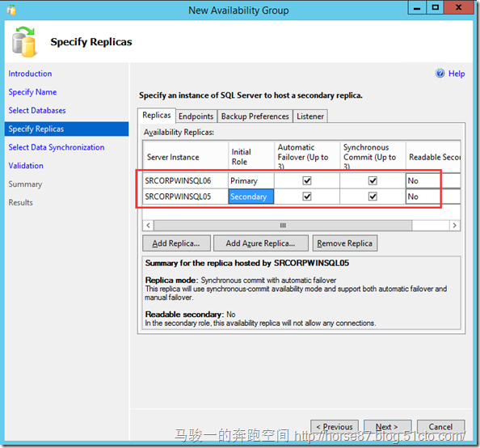The height and width of the screenshot is (448, 480).
Task: Select Specify Replicas in the wizard sidebar
Action: [x=67, y=129]
